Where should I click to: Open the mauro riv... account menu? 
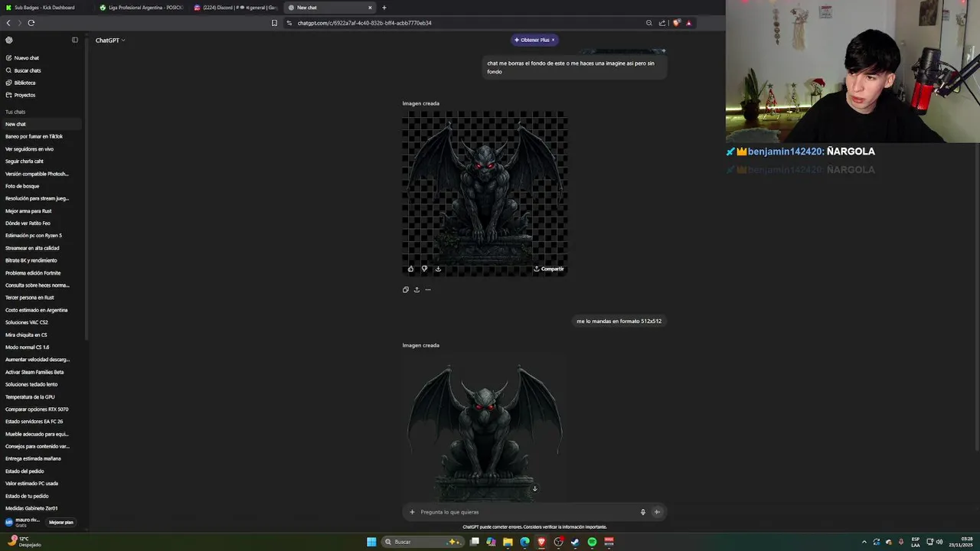coord(23,522)
